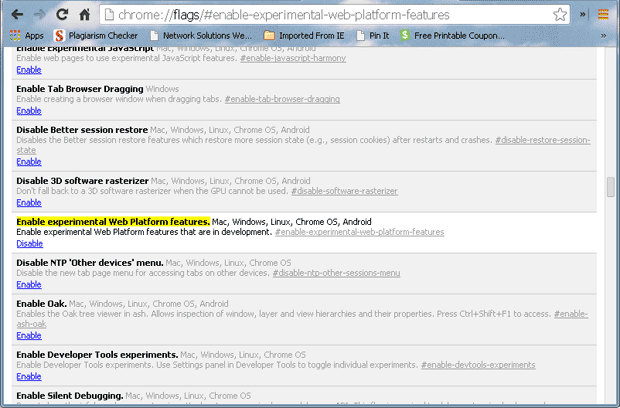Show hidden extensions via chevron beside star

coord(582,15)
